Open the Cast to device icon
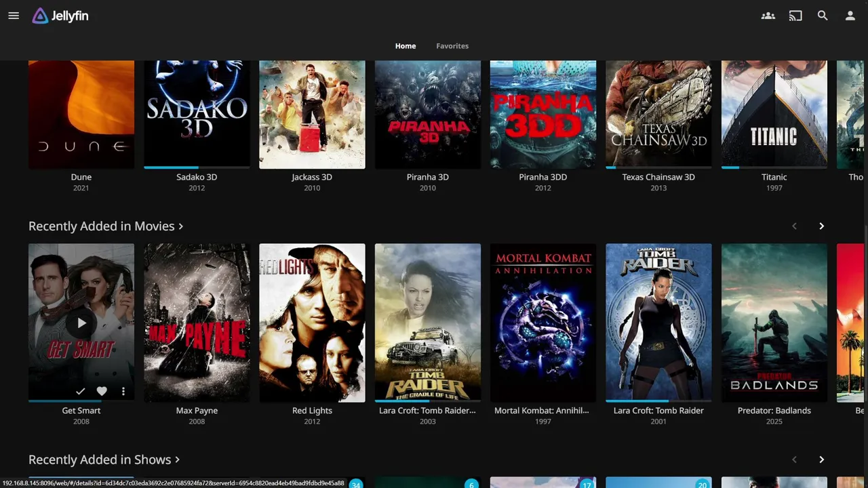868x488 pixels. tap(795, 16)
